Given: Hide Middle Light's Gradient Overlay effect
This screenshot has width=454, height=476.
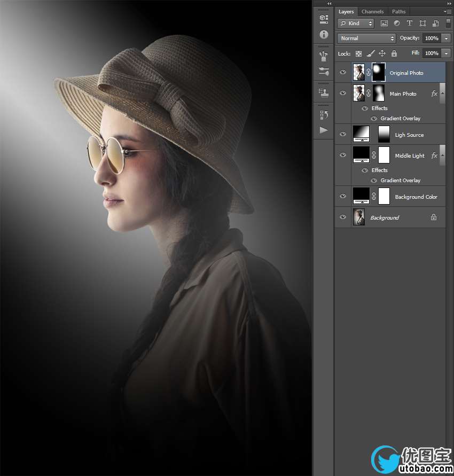Looking at the screenshot, I should [374, 181].
